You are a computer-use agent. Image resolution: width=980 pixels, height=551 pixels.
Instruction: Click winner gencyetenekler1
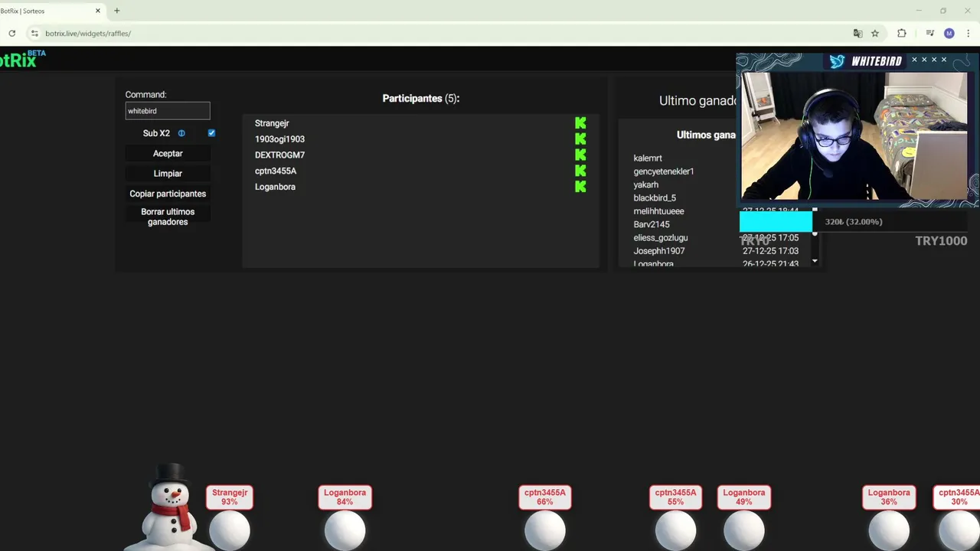pyautogui.click(x=664, y=171)
